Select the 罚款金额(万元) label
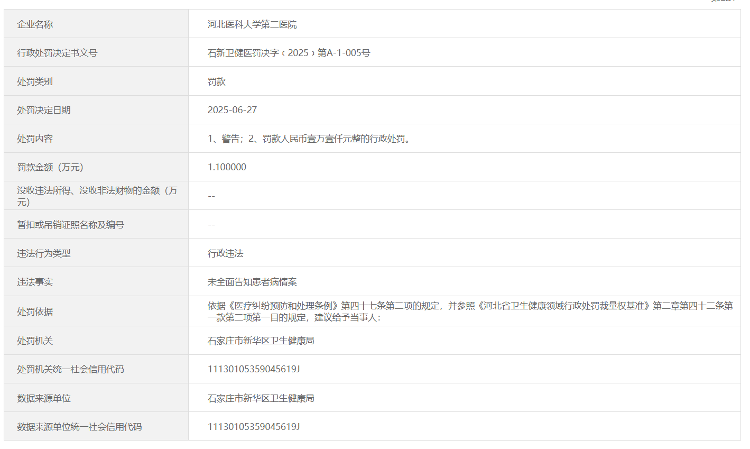 49,167
